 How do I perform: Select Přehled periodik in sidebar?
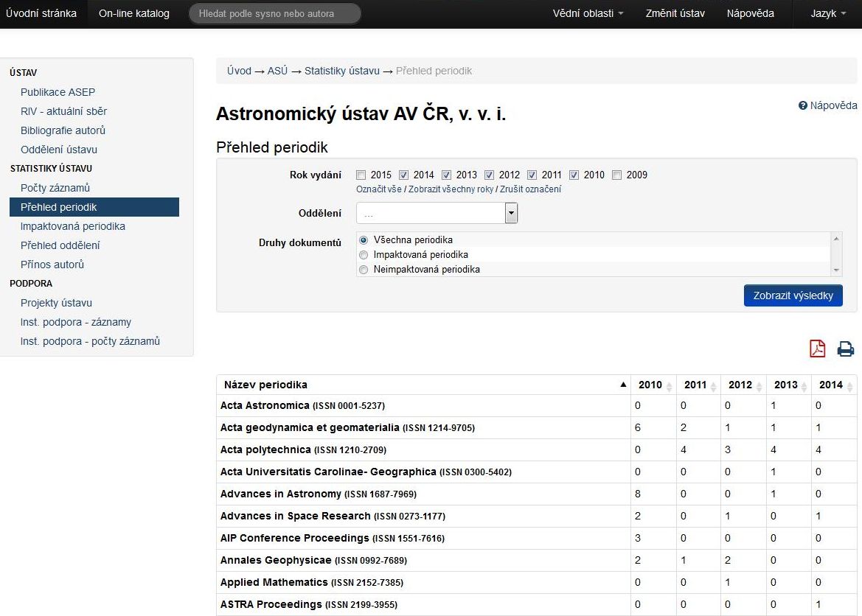tap(94, 207)
